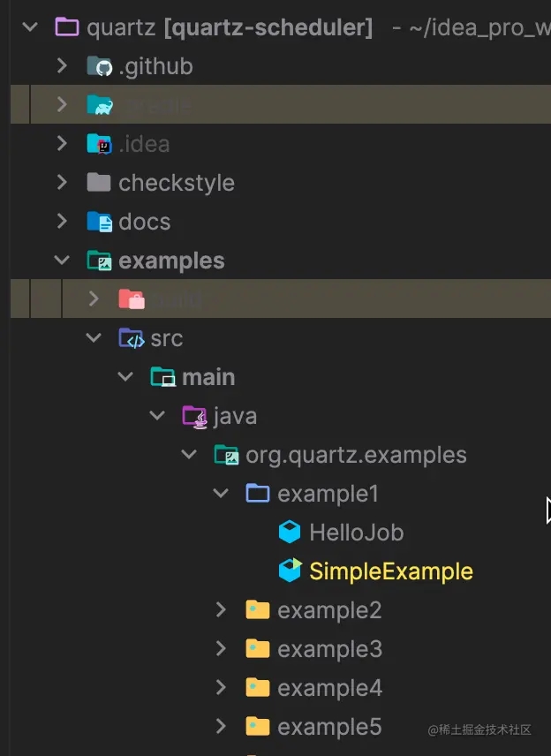Click the HelloJob class icon
The height and width of the screenshot is (756, 551).
pos(290,533)
